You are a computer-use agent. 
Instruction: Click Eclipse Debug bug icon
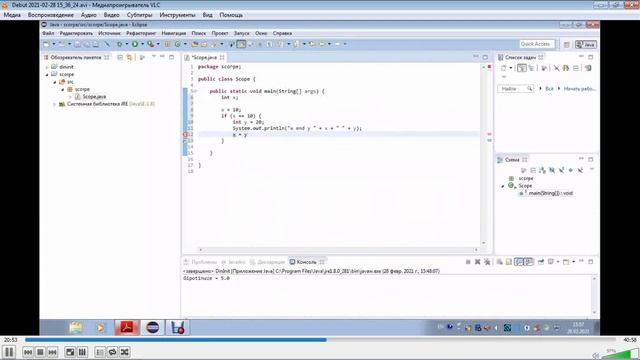pyautogui.click(x=120, y=44)
